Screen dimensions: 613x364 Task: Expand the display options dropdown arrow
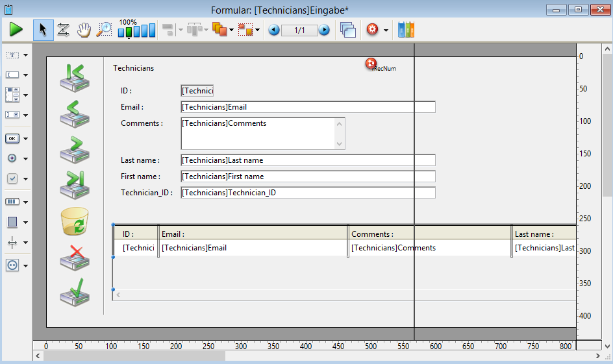386,30
